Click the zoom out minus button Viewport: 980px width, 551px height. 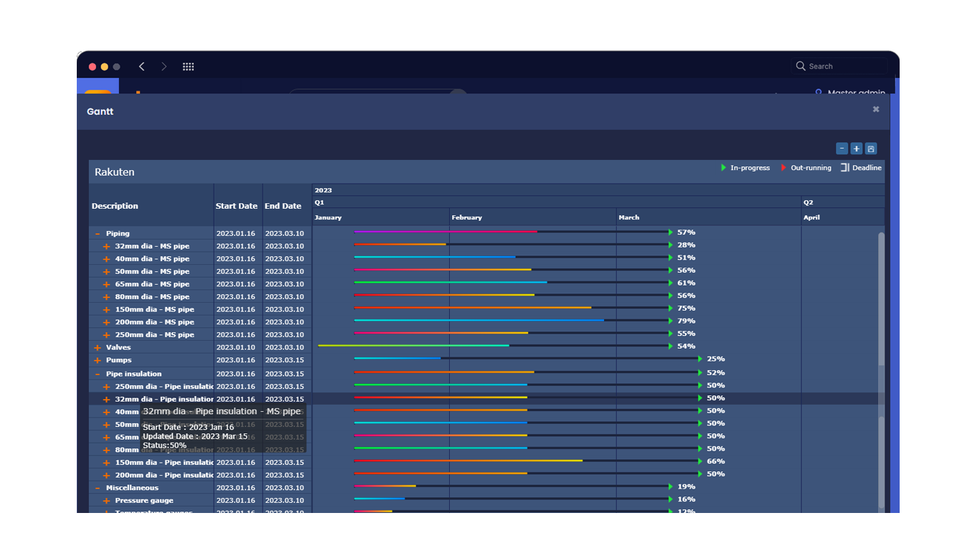(842, 149)
